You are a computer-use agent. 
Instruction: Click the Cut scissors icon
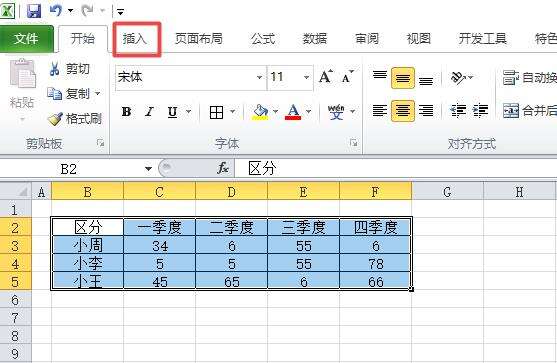coord(54,69)
